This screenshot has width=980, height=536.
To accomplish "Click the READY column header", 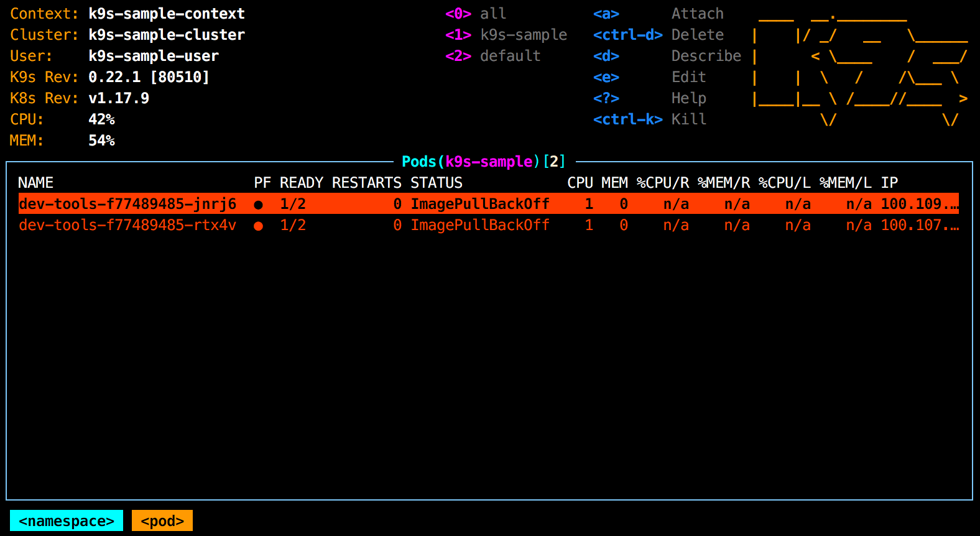I will click(x=302, y=183).
